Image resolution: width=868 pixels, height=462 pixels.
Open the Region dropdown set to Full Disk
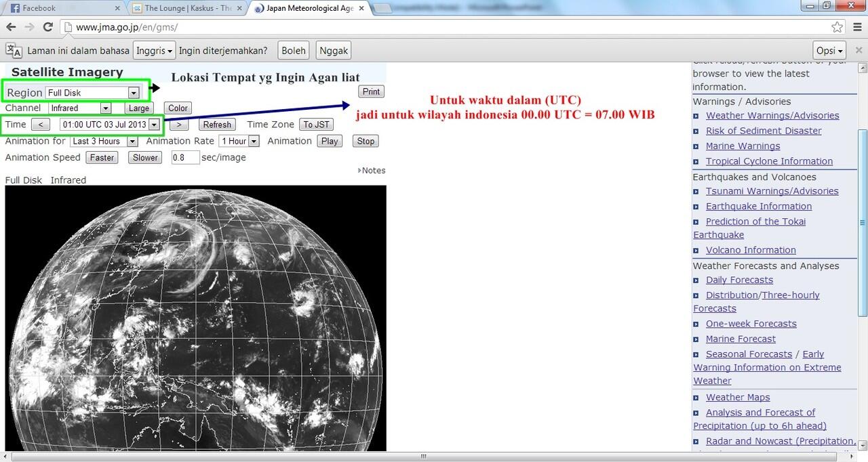click(92, 93)
